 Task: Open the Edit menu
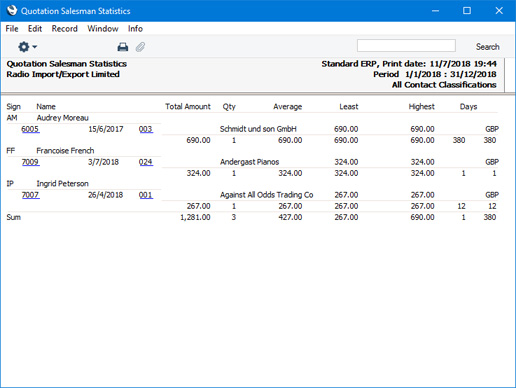(x=35, y=29)
